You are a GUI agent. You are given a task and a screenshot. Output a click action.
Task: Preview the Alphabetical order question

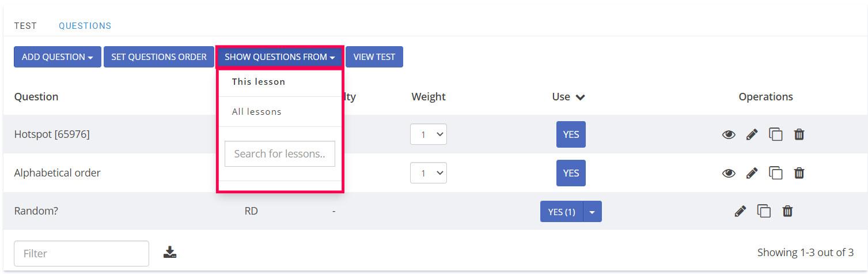pos(729,173)
